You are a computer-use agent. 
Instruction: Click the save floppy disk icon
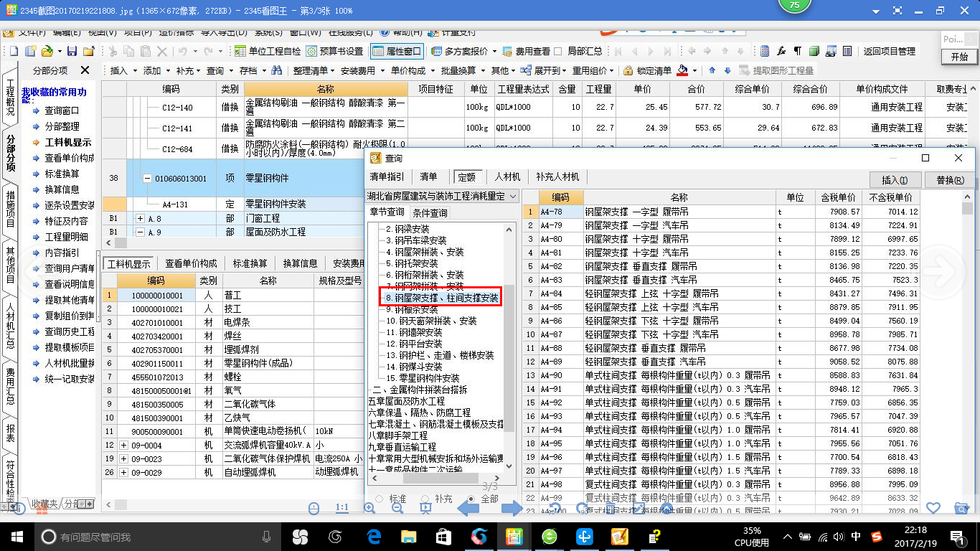pyautogui.click(x=72, y=51)
